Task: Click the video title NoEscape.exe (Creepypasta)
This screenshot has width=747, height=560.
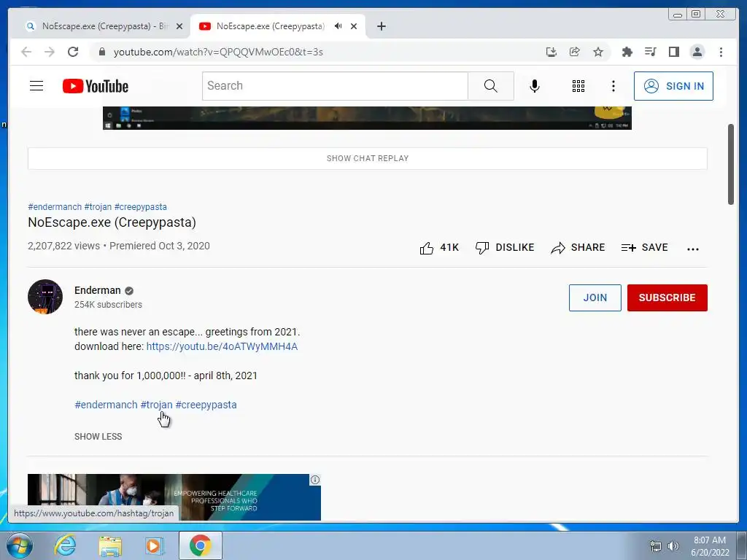Action: point(112,222)
